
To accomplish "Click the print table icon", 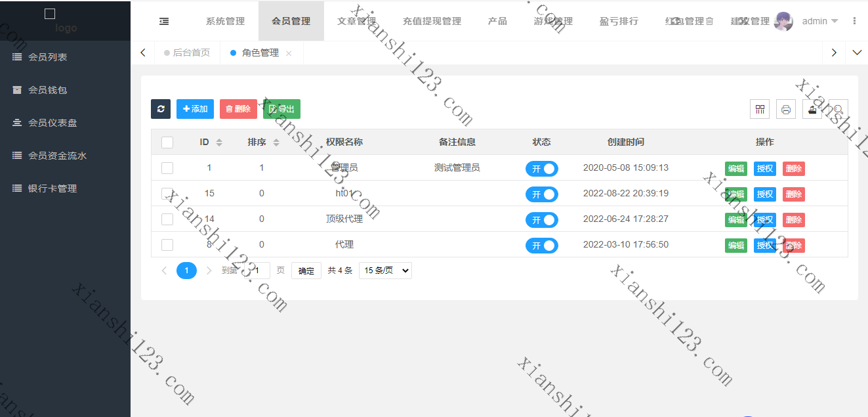I will 786,109.
